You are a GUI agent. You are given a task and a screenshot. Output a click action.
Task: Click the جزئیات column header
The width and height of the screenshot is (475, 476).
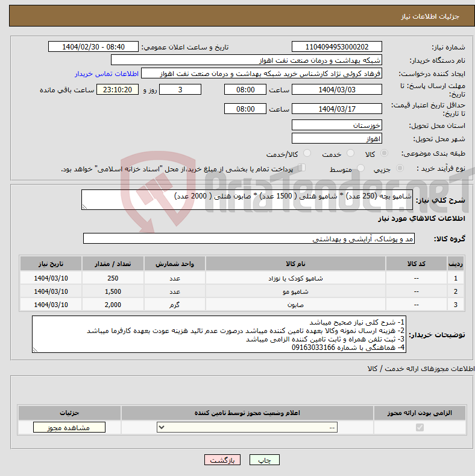[x=69, y=413]
